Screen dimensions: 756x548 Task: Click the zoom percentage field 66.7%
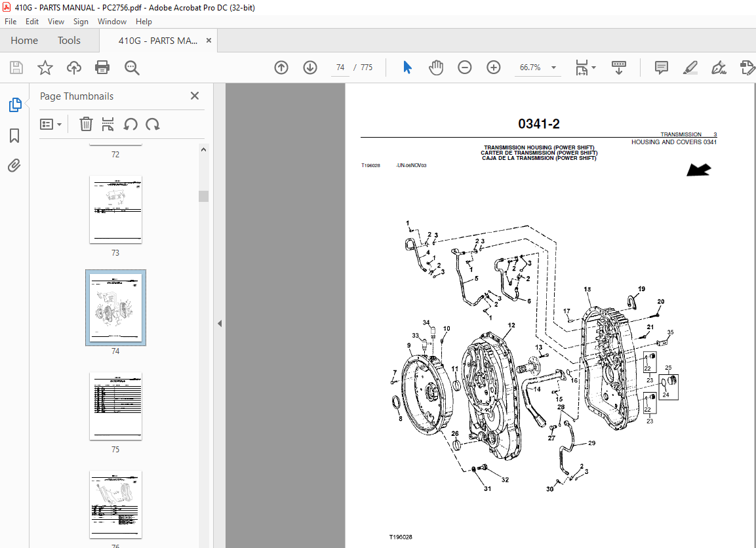click(530, 68)
